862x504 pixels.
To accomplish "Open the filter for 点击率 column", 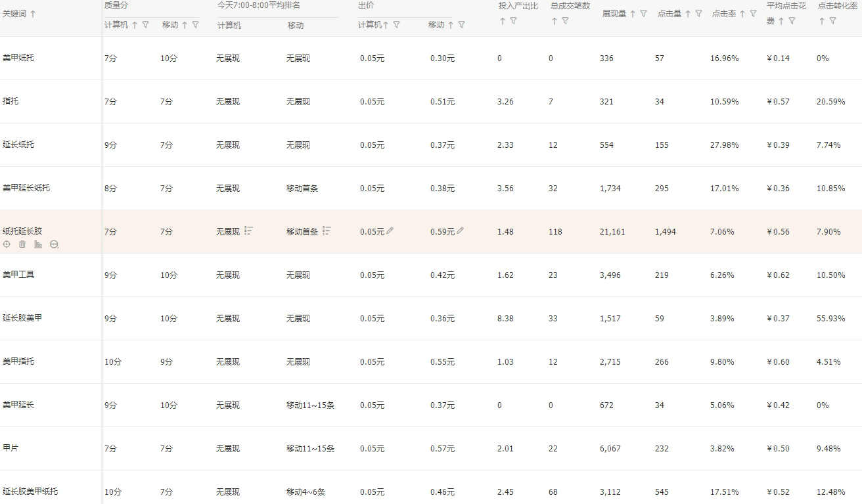I will 753,14.
